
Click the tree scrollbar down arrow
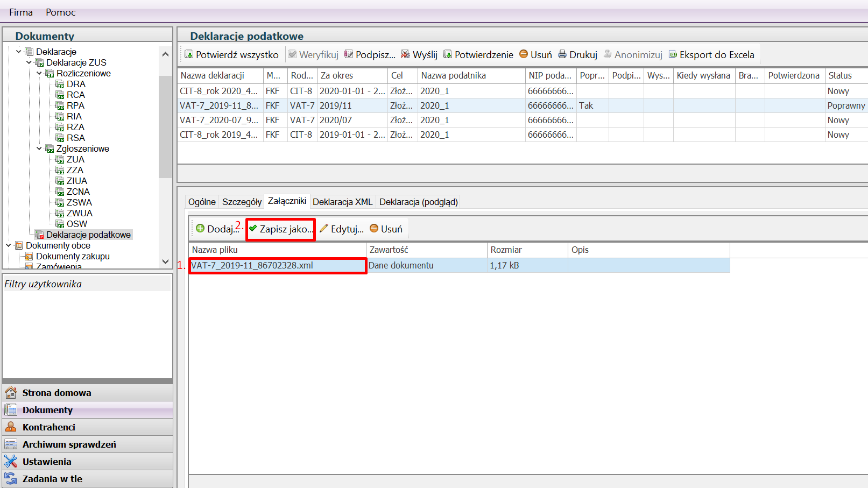165,261
